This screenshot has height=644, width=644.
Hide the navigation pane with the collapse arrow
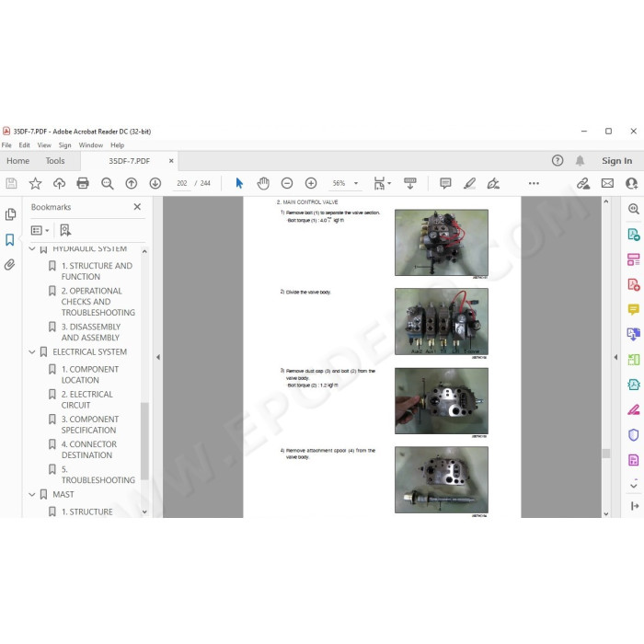click(x=158, y=357)
